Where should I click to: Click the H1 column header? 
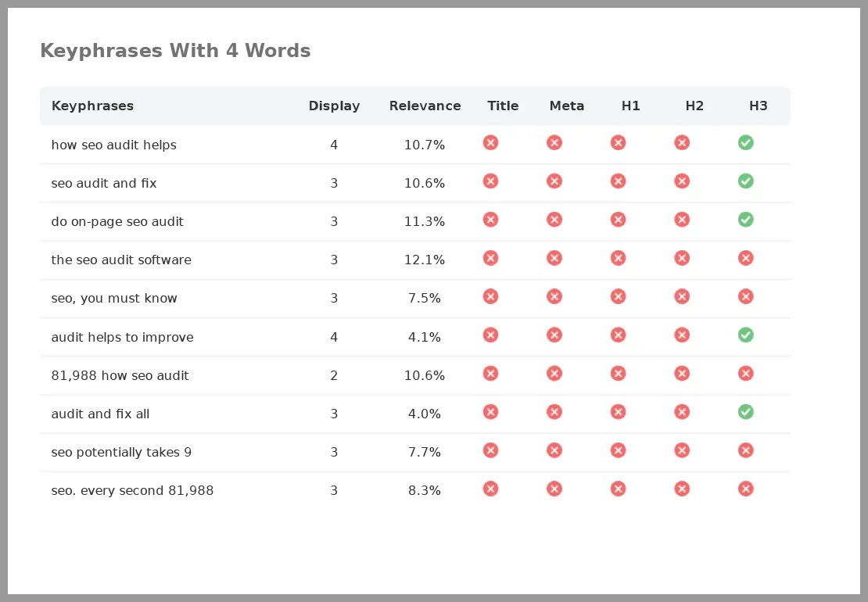tap(630, 106)
